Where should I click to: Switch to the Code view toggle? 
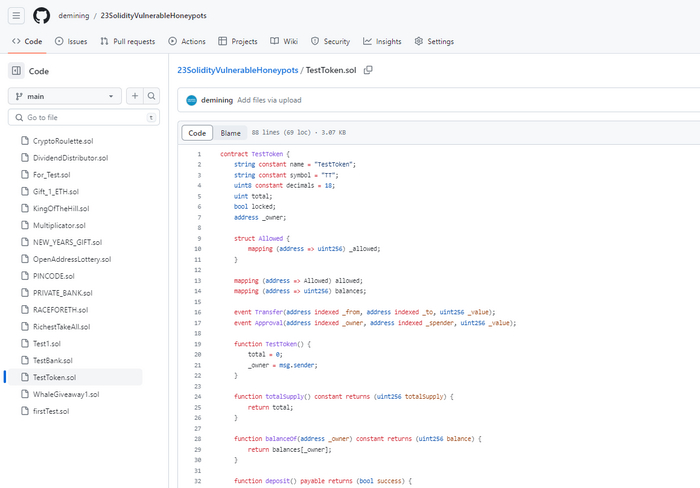[x=197, y=133]
